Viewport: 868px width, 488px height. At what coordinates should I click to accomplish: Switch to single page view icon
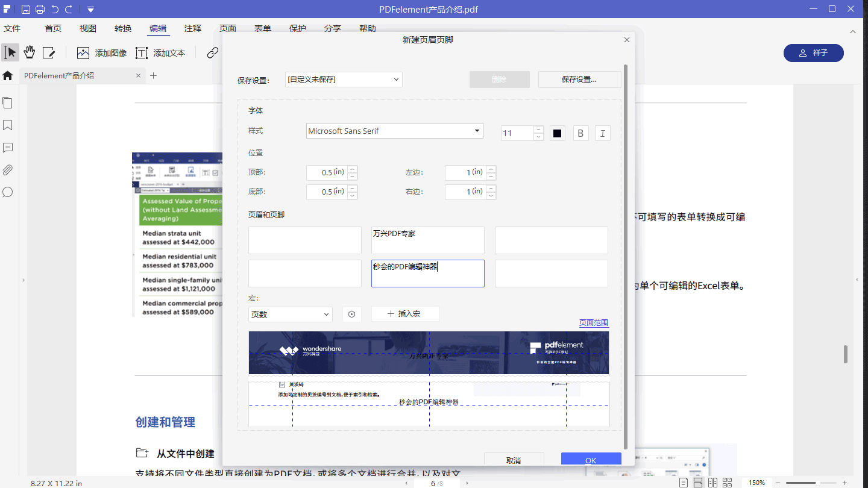[684, 483]
